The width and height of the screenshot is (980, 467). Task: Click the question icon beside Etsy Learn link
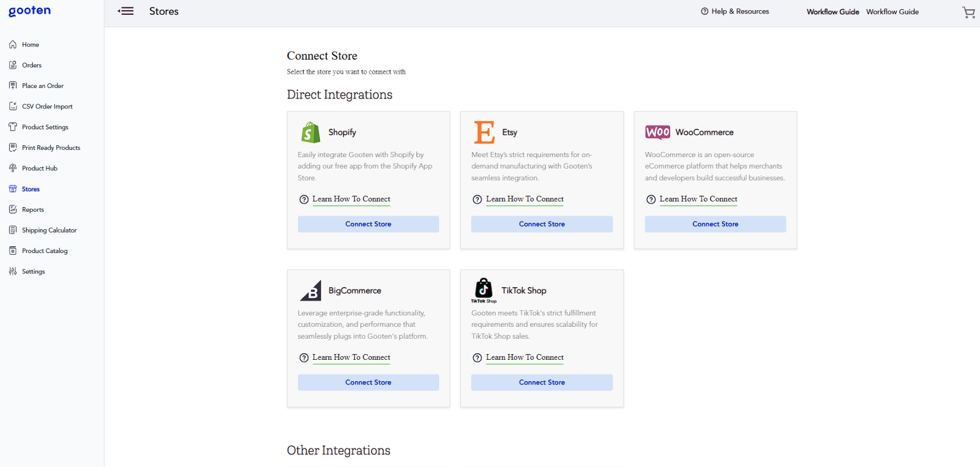click(477, 199)
